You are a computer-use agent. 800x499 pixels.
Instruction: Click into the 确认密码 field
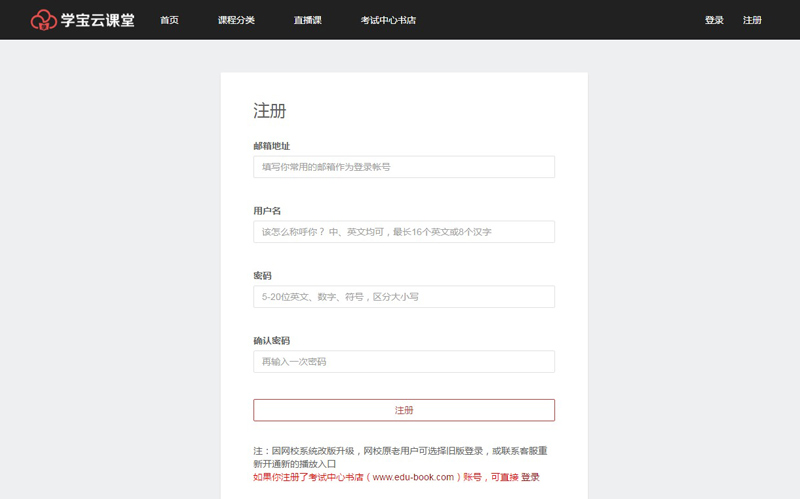[x=404, y=361]
